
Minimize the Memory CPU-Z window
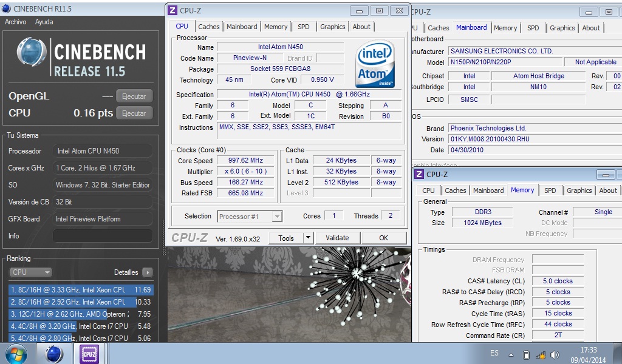click(x=606, y=175)
